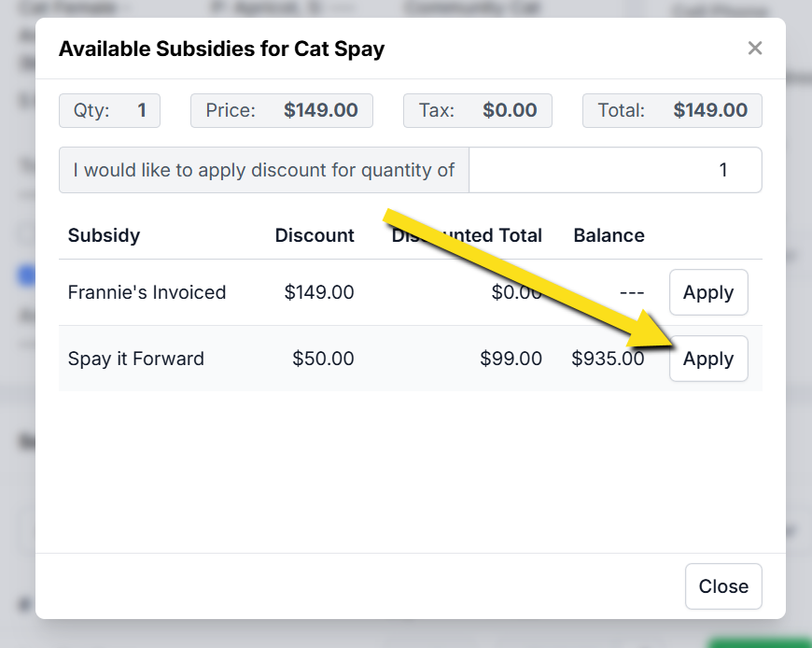Image resolution: width=812 pixels, height=648 pixels.
Task: Click the Price $149.00 summary box
Action: [281, 110]
